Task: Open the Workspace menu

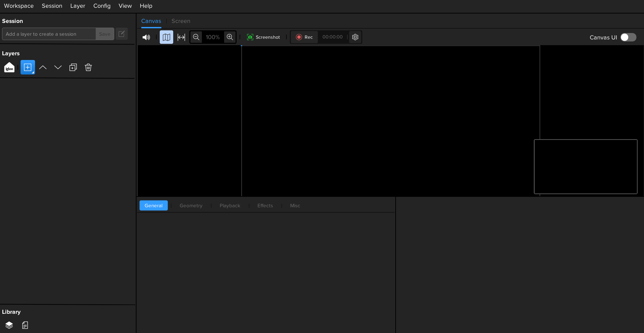Action: point(19,6)
